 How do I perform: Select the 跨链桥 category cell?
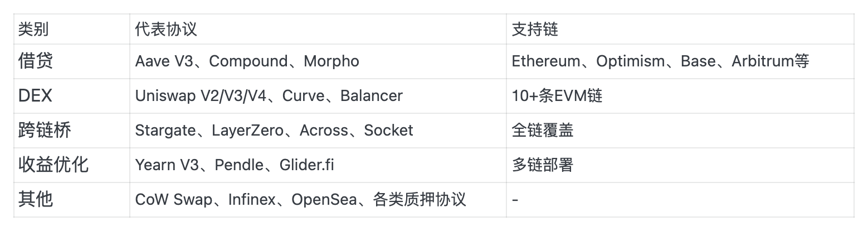pyautogui.click(x=45, y=130)
